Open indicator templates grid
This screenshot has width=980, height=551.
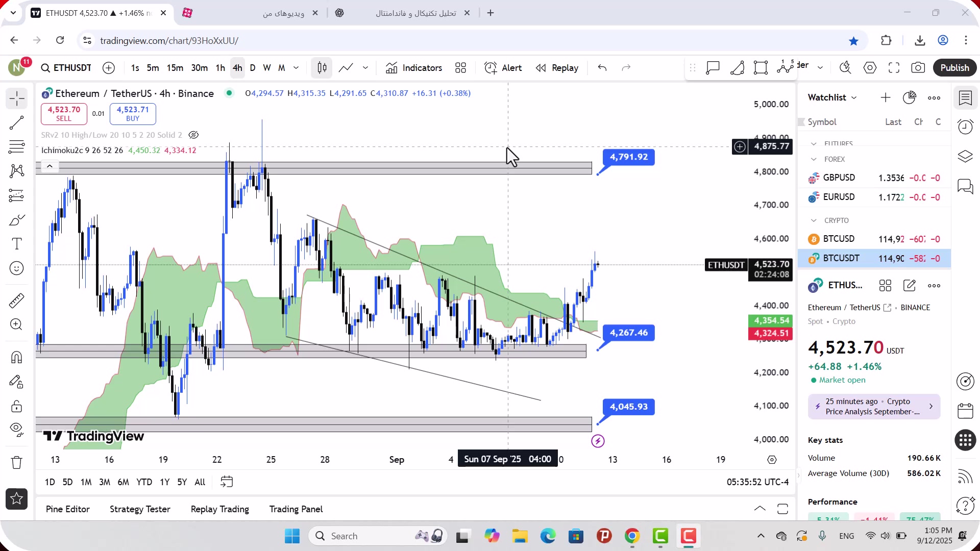click(x=461, y=68)
